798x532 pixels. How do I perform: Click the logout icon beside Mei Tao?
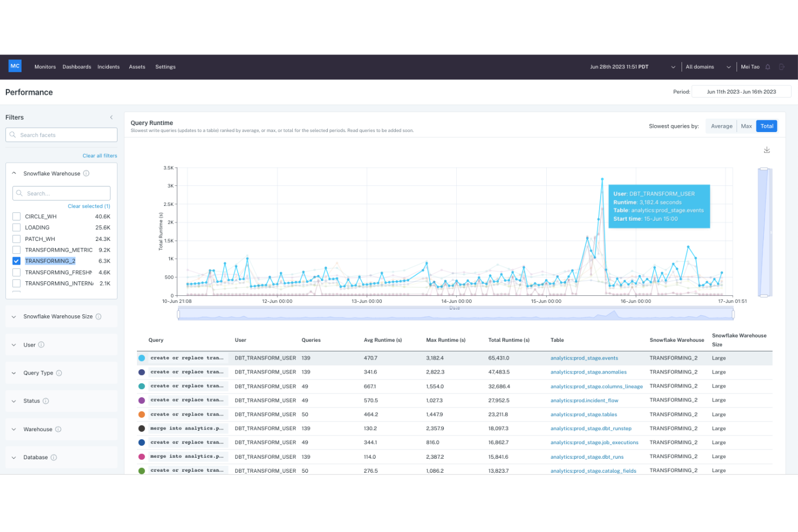pos(782,67)
